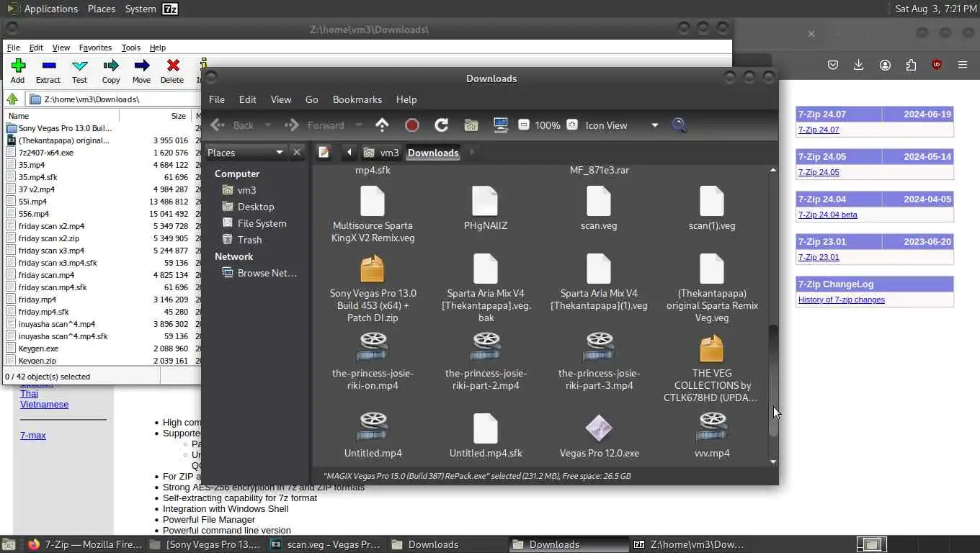Open Computer view from the monitor icon
Viewport: 980px width, 553px height.
point(501,125)
